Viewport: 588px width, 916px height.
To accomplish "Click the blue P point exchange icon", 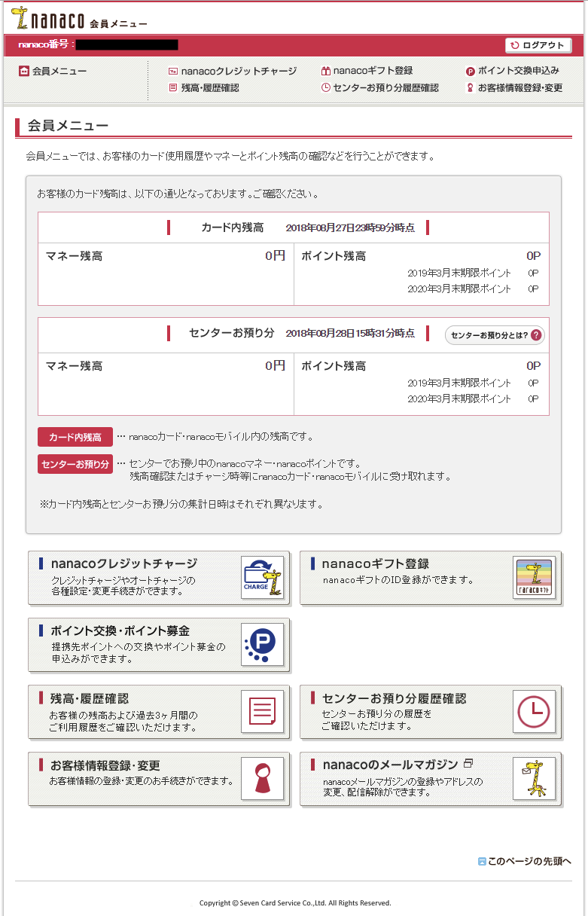I will tap(263, 645).
